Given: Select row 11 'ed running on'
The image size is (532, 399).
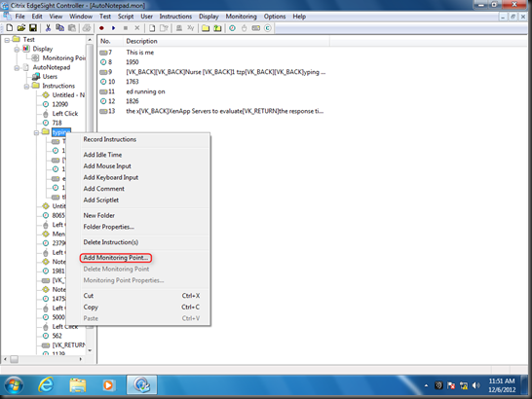Looking at the screenshot, I should coord(145,91).
